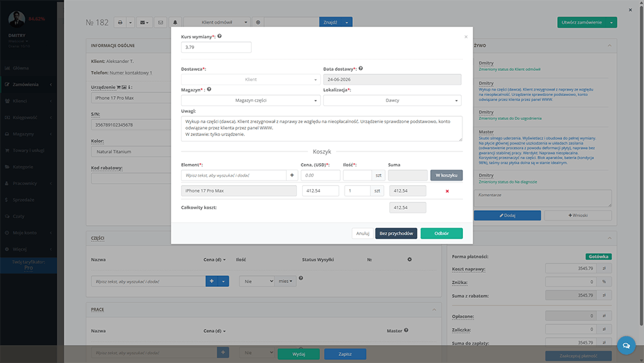Click the gear icon in CZĘŚCI table header
Screen dimensions: 644x363
(x=410, y=259)
